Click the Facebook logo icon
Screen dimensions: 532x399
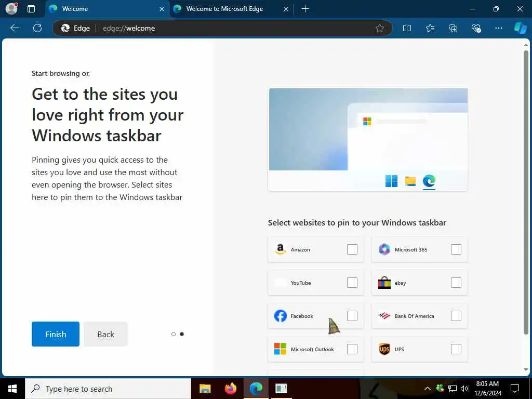280,316
